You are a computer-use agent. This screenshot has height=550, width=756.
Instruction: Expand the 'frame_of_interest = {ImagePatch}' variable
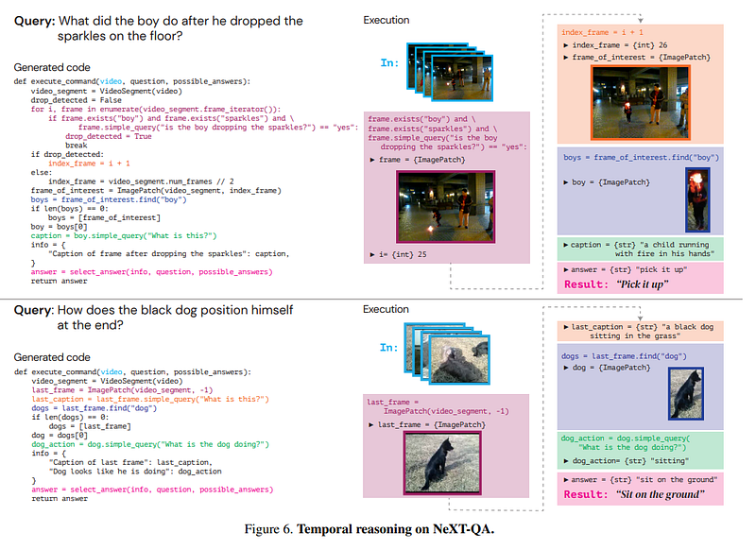(565, 58)
